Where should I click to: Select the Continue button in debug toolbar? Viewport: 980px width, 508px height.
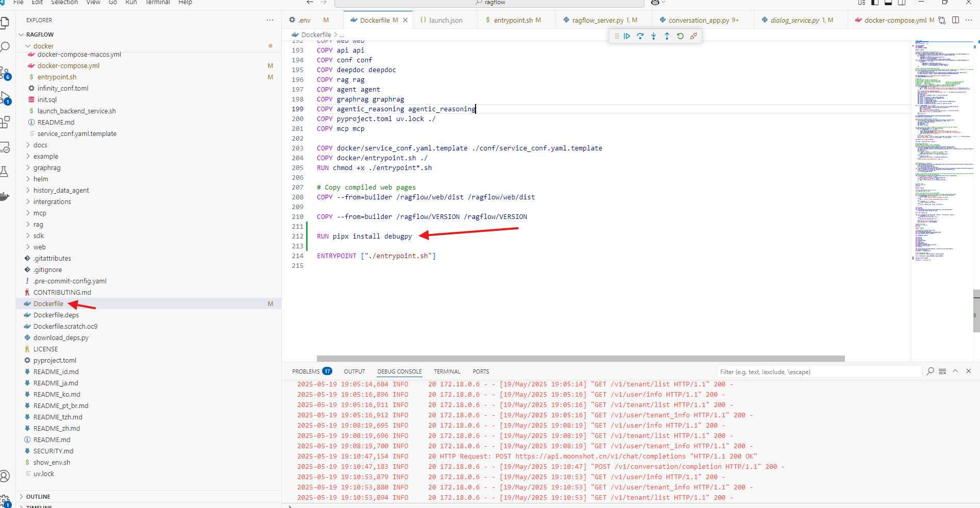coord(627,36)
